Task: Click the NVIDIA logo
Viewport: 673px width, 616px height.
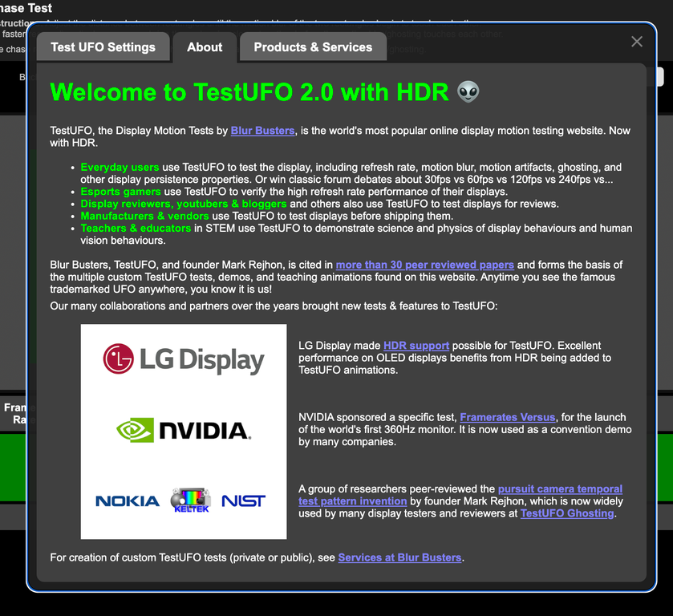Action: click(x=184, y=431)
